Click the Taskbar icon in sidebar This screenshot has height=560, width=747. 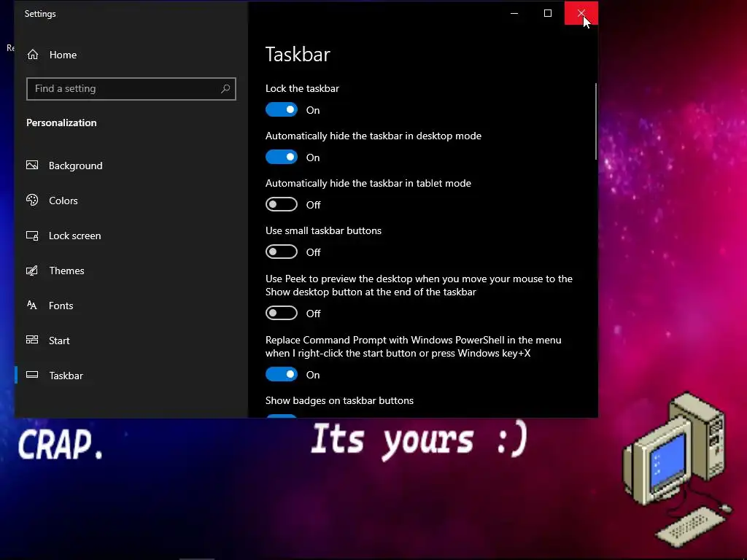click(x=32, y=375)
